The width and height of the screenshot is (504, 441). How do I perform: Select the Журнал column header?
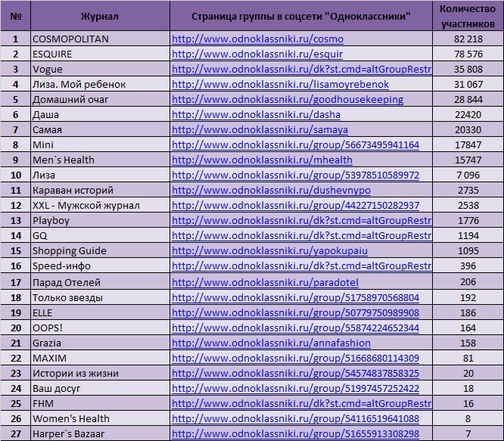(x=100, y=16)
